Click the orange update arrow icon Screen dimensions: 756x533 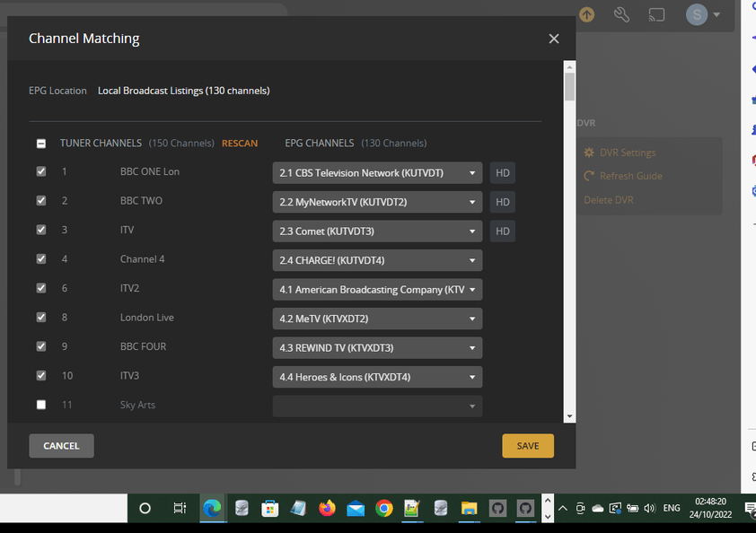pyautogui.click(x=587, y=15)
